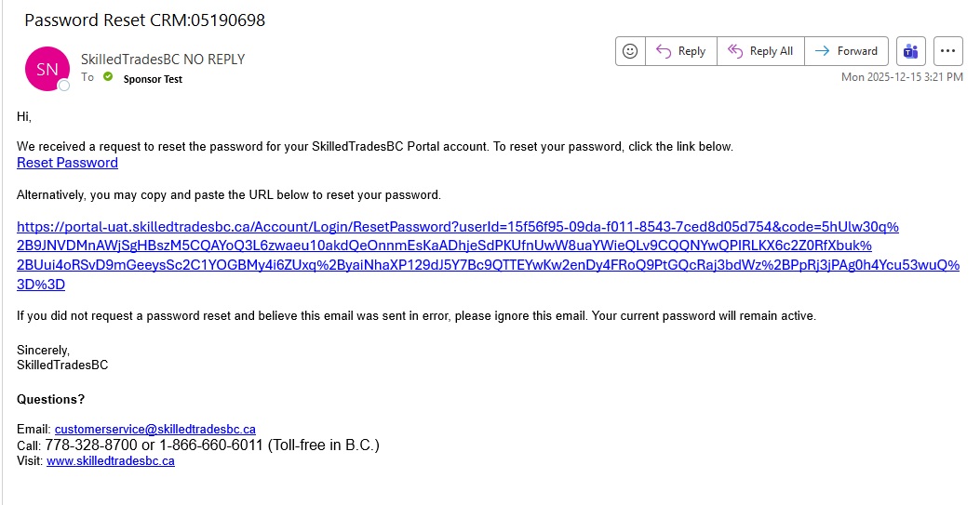
Task: Open the Reset Password hyperlink
Action: (67, 163)
